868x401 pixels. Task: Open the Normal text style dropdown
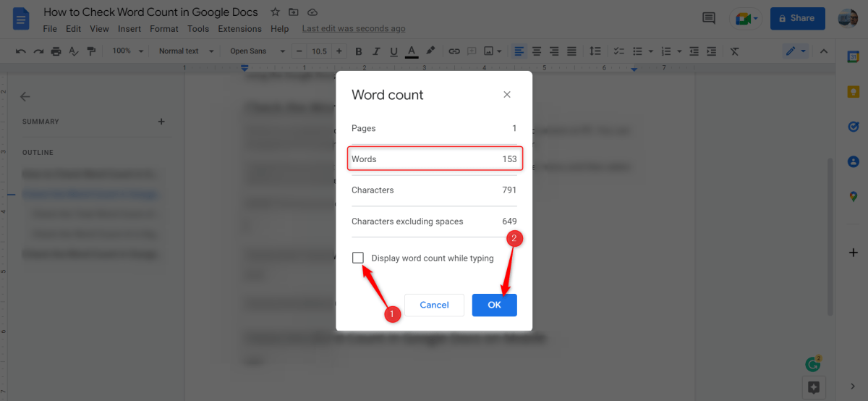[x=187, y=51]
